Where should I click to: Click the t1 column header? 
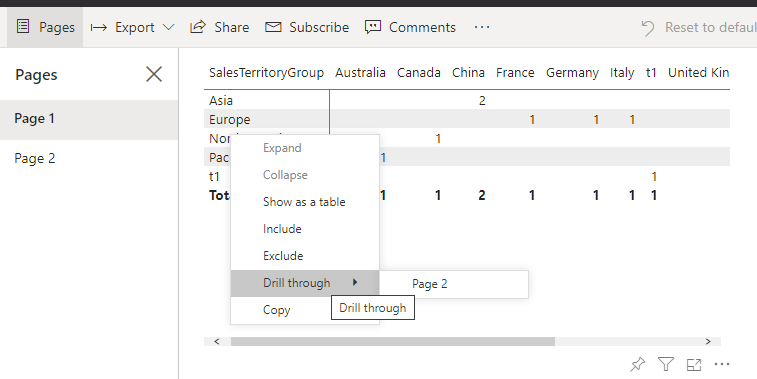651,73
